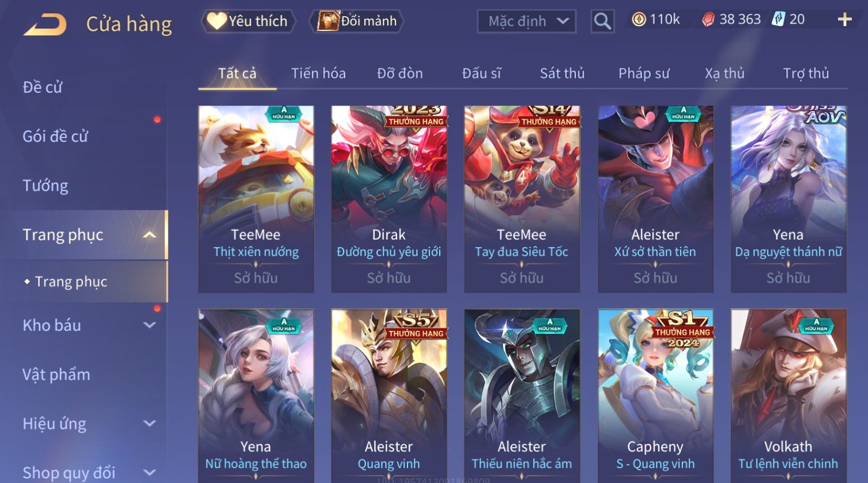The height and width of the screenshot is (483, 868).
Task: Open the search magnifier icon
Action: point(602,21)
